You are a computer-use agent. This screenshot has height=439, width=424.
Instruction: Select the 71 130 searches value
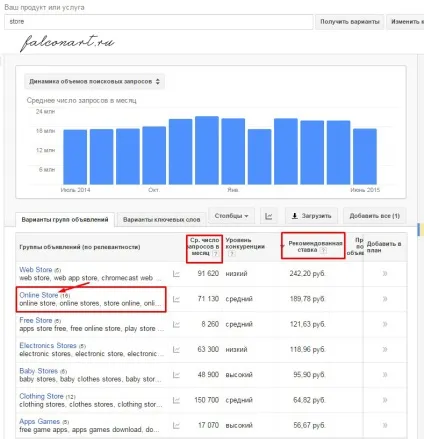pos(208,299)
